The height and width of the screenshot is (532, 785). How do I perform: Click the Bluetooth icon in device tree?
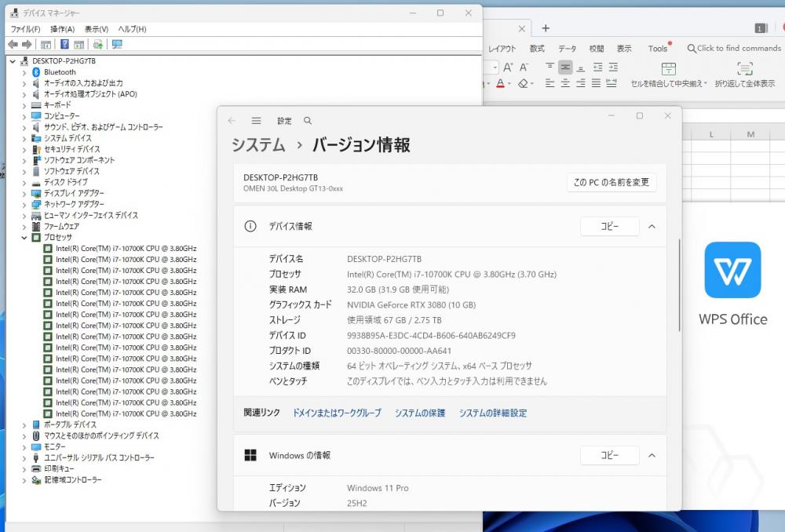tap(36, 72)
